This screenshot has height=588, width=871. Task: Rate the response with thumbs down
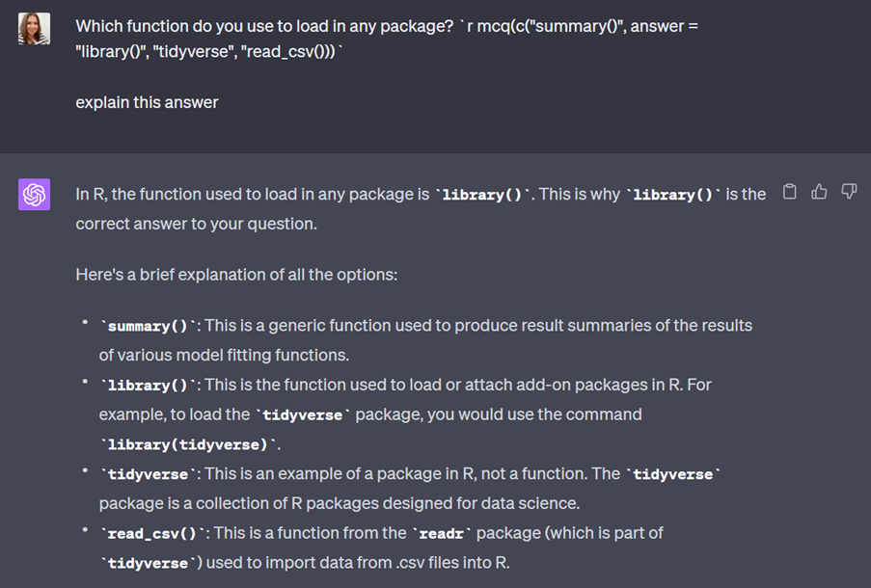pyautogui.click(x=849, y=192)
